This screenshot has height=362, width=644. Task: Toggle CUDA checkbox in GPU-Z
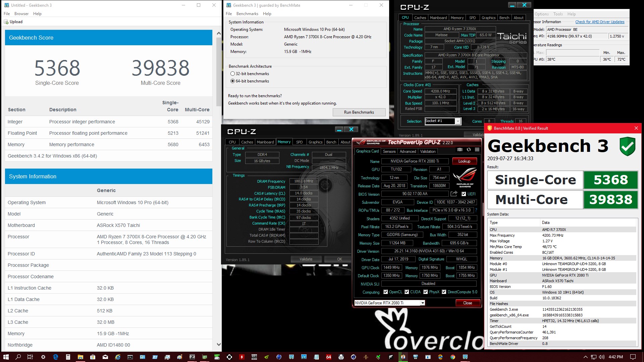[407, 292]
